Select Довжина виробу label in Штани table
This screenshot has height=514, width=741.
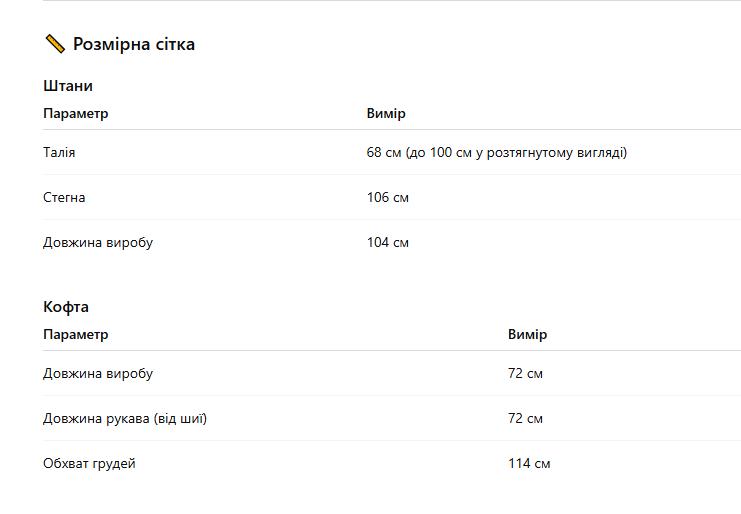click(98, 242)
